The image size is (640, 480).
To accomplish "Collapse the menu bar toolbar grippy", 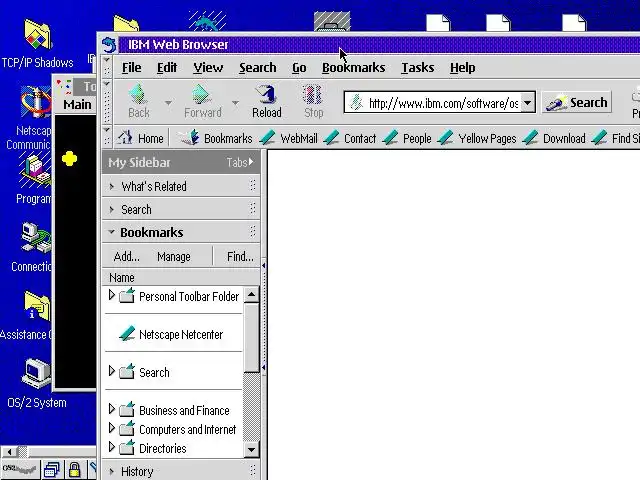I will click(107, 67).
